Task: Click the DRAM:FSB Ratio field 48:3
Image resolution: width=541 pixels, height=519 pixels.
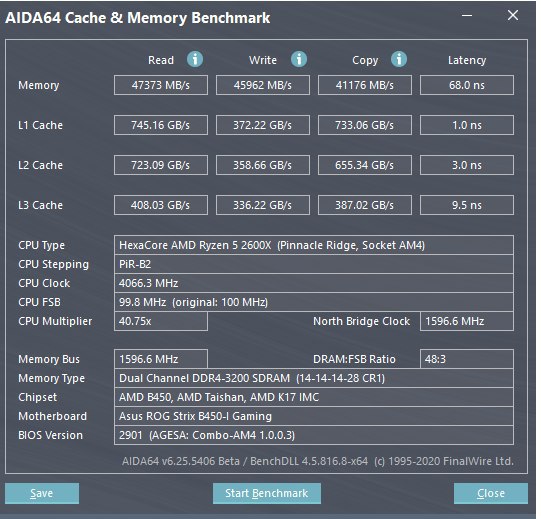Action: point(467,359)
